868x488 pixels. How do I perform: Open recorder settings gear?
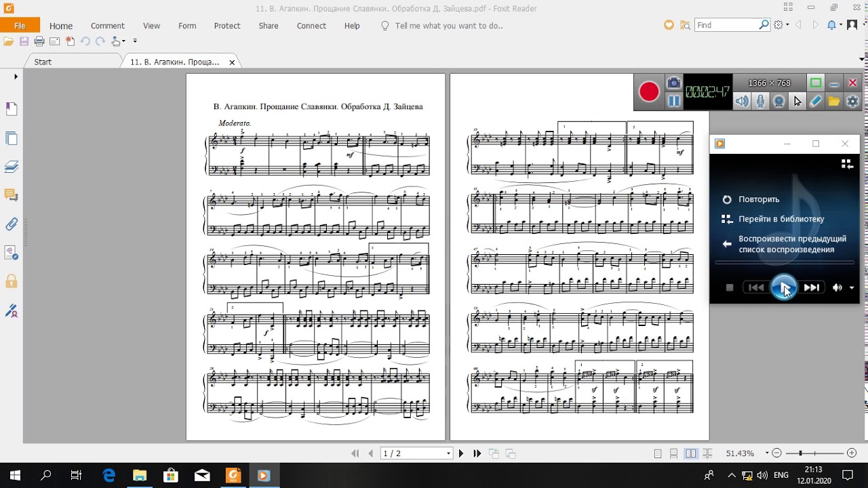tap(852, 101)
